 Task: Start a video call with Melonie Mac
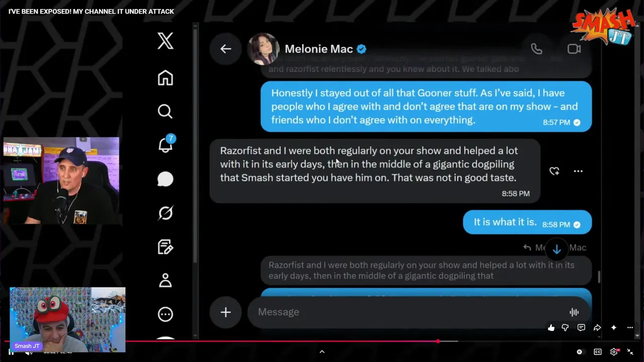[574, 49]
